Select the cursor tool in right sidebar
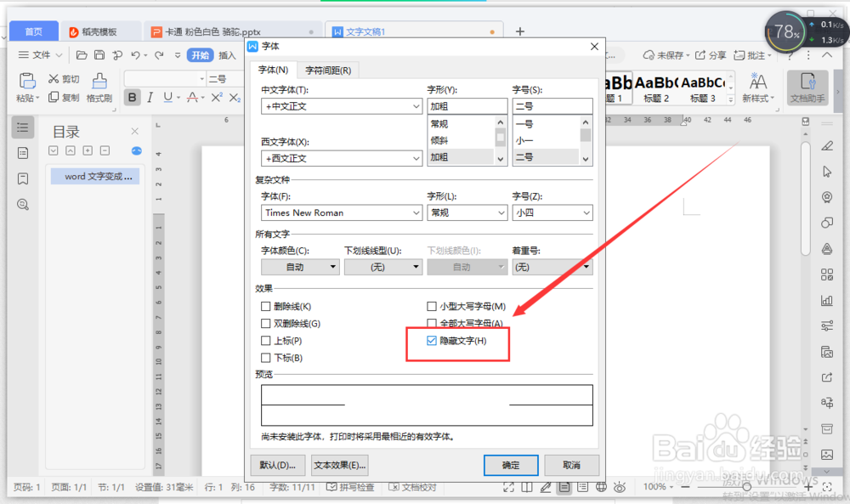Viewport: 850px width, 504px height. [826, 173]
